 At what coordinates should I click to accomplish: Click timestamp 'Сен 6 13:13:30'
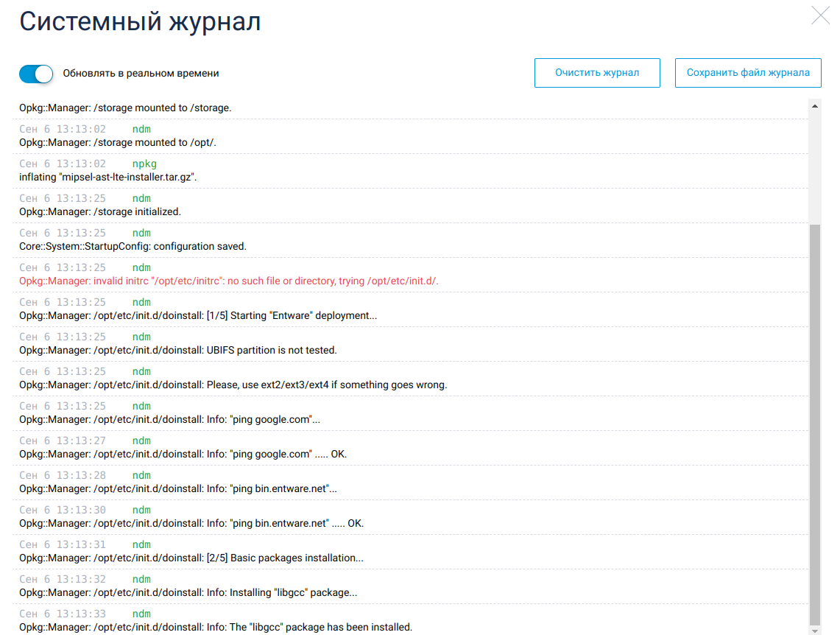(x=63, y=511)
